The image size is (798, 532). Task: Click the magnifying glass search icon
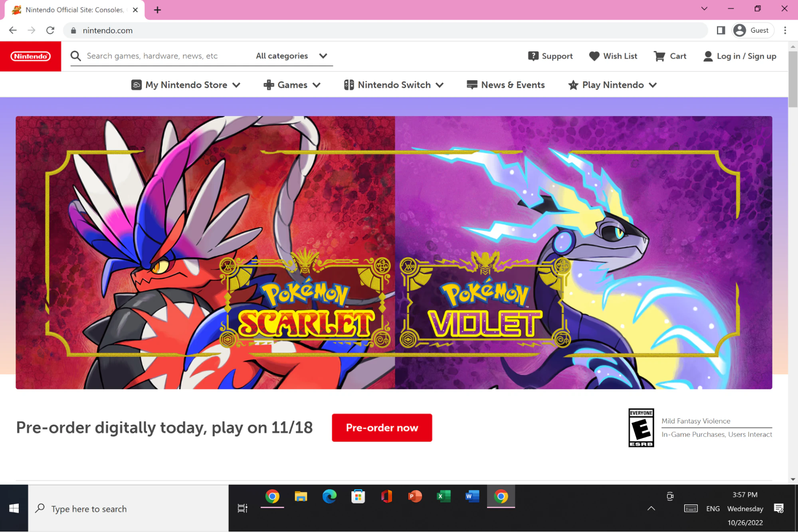pos(76,56)
